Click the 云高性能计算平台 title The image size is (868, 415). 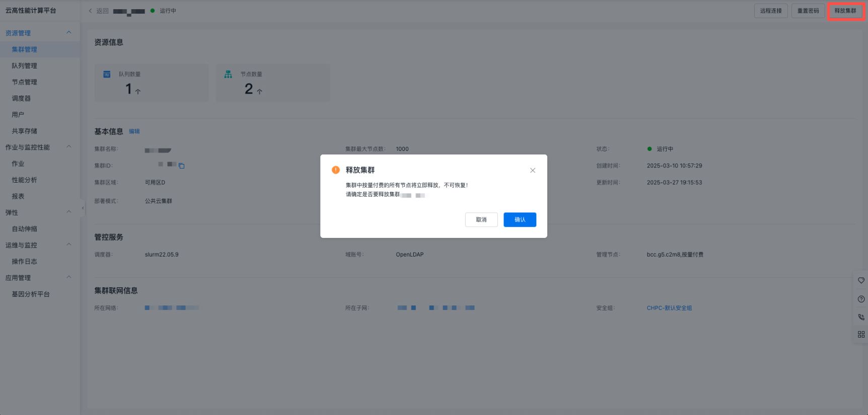pos(31,11)
